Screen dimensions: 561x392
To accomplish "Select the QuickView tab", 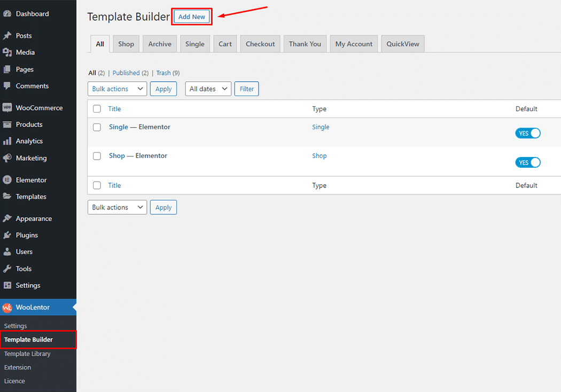I will coord(402,44).
